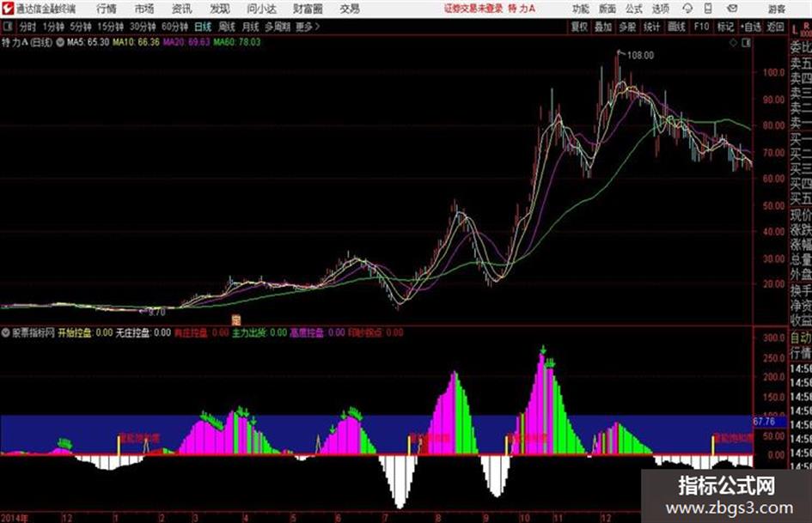Open the 版面 menu
Image resolution: width=812 pixels, height=523 pixels.
click(607, 9)
